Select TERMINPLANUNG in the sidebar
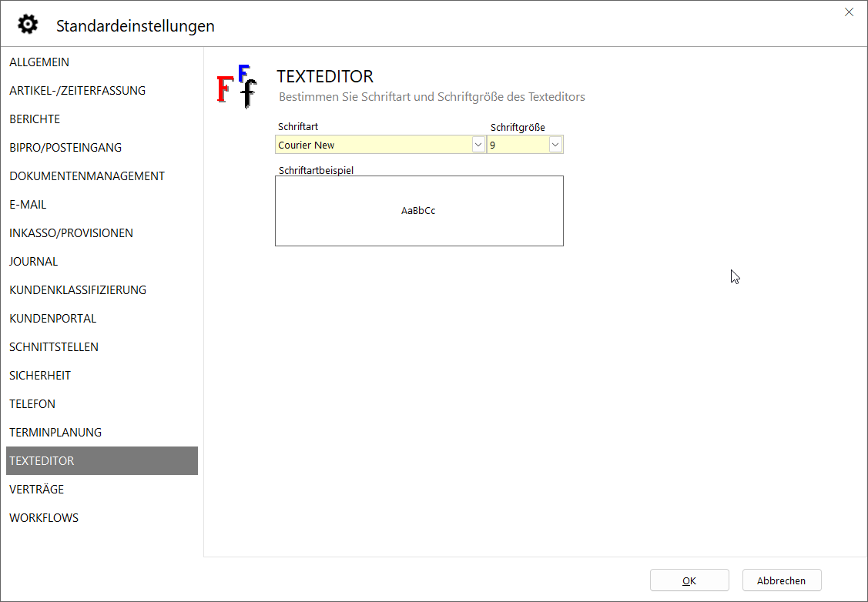This screenshot has height=602, width=868. (55, 433)
